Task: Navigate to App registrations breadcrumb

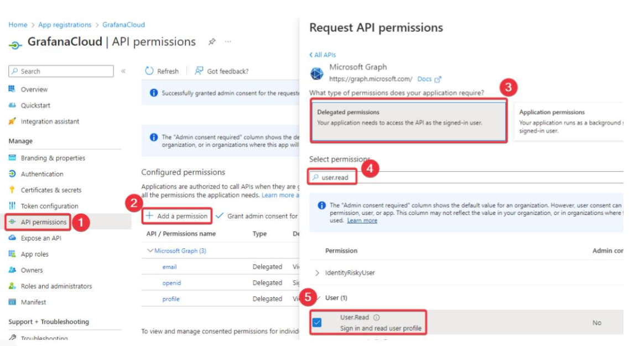Action: (65, 25)
